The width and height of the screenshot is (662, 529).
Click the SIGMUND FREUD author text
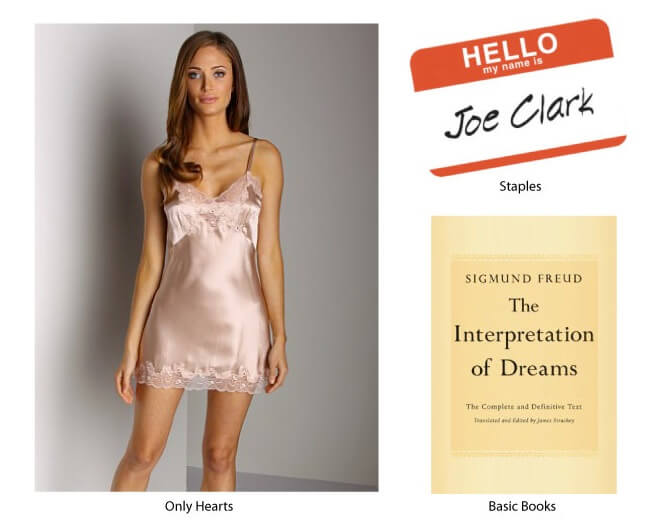pyautogui.click(x=524, y=279)
